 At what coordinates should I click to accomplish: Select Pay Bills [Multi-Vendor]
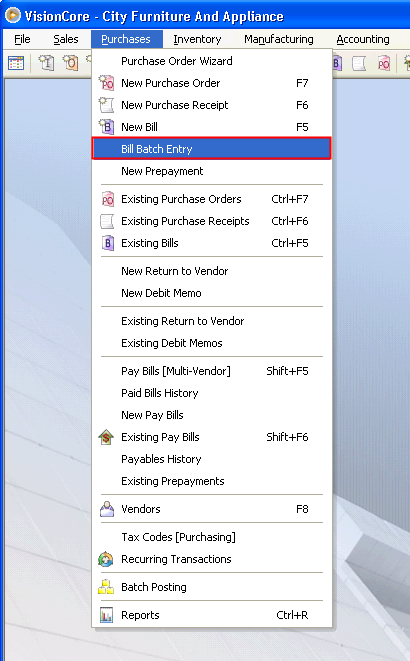212,371
